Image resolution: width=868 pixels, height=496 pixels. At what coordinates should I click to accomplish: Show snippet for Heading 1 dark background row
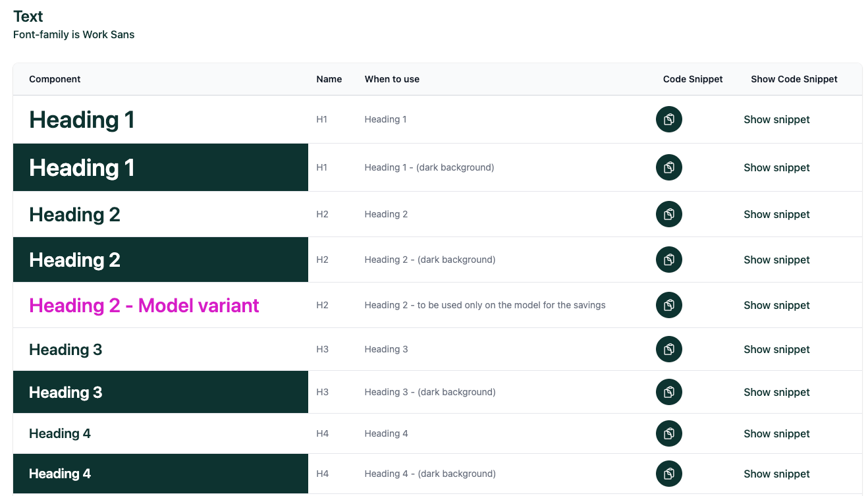776,167
